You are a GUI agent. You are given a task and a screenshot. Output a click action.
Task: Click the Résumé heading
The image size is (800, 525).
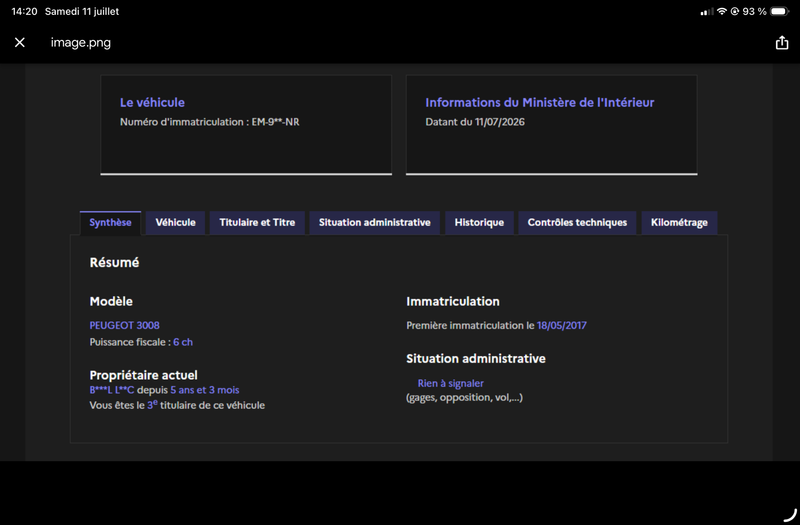(114, 262)
